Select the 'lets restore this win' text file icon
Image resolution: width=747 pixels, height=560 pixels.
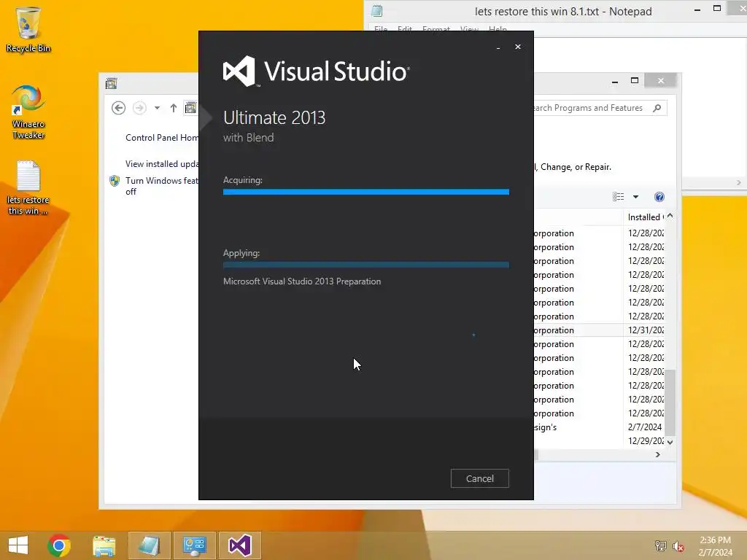pos(28,187)
